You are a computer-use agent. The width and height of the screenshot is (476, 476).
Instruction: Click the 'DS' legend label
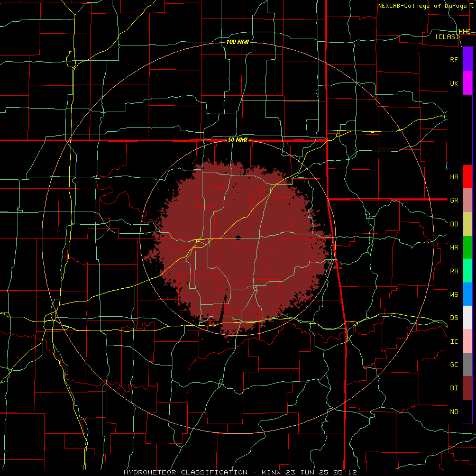[454, 318]
